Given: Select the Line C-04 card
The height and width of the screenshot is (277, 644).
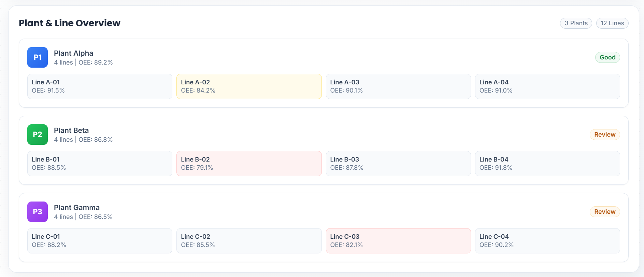Looking at the screenshot, I should [x=547, y=241].
